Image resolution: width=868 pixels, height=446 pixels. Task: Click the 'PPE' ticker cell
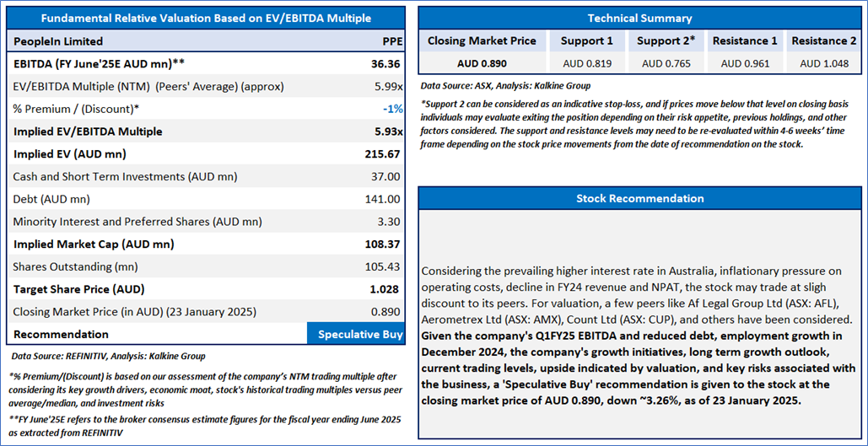coord(391,41)
